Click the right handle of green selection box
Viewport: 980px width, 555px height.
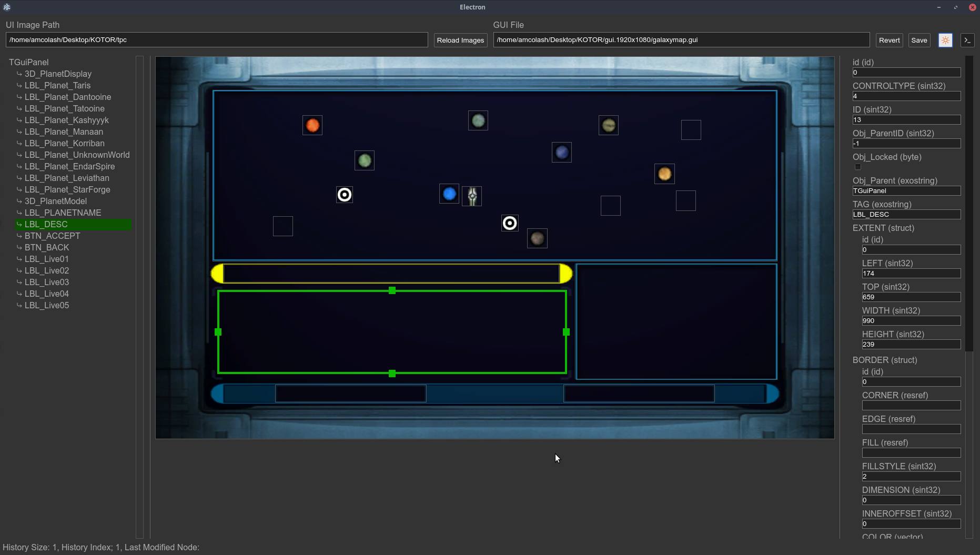[567, 332]
